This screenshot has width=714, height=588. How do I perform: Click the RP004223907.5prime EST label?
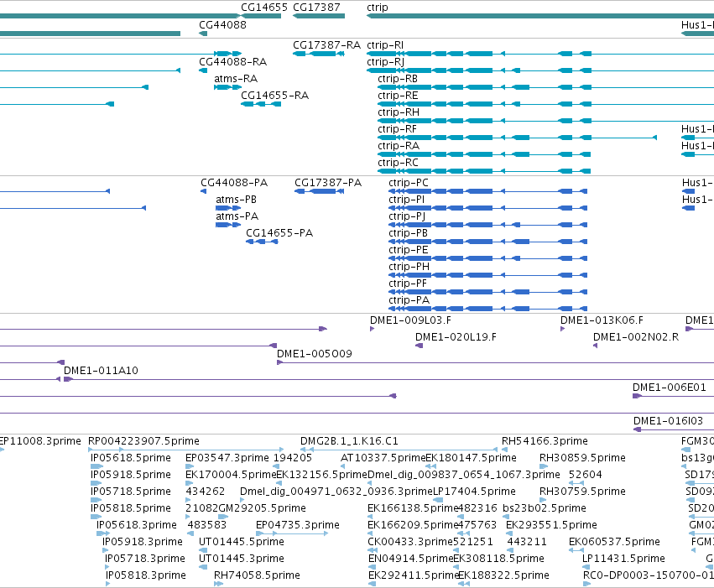(144, 441)
